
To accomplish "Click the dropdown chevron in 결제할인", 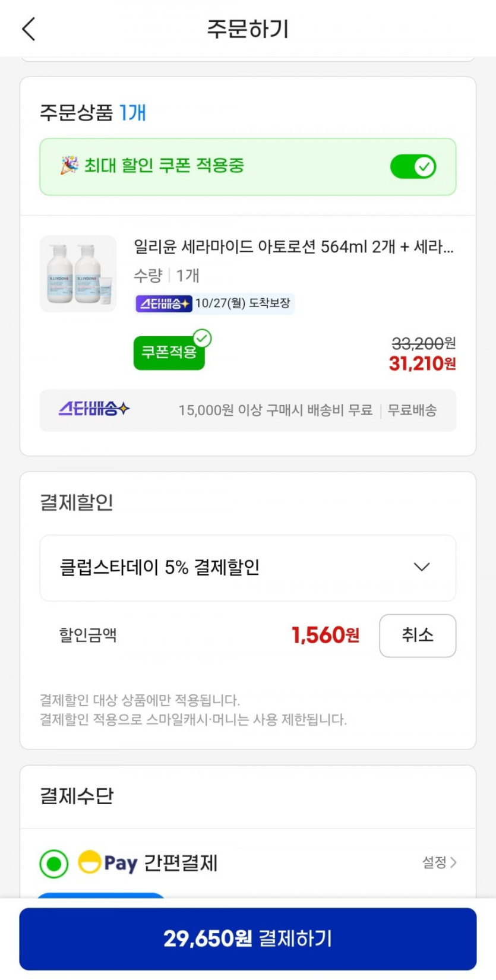I will point(422,567).
